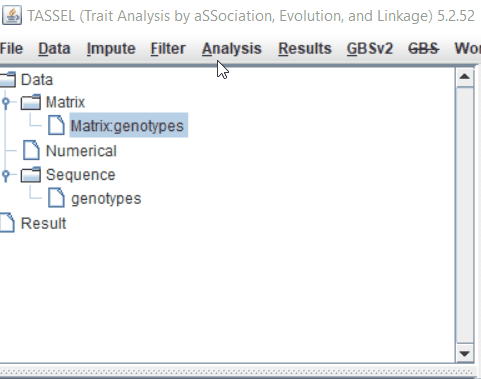Click the scrollbar down arrow
The width and height of the screenshot is (481, 379).
[465, 353]
